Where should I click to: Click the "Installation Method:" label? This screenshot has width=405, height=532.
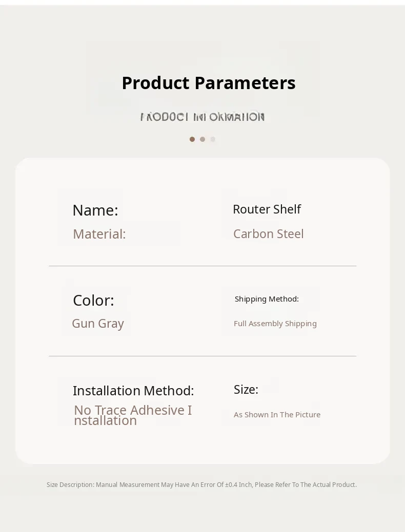[x=133, y=391]
